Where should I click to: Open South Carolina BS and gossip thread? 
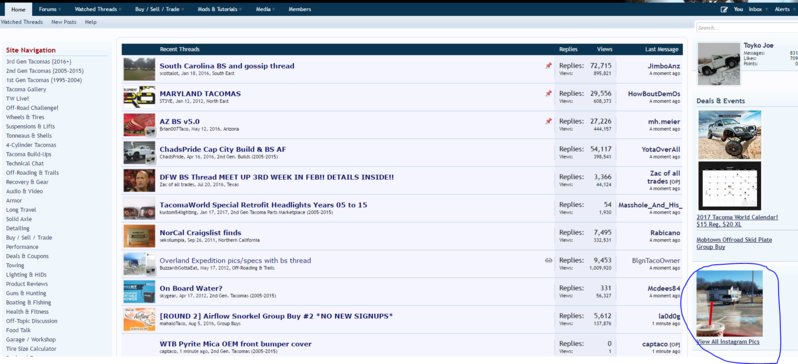point(227,66)
